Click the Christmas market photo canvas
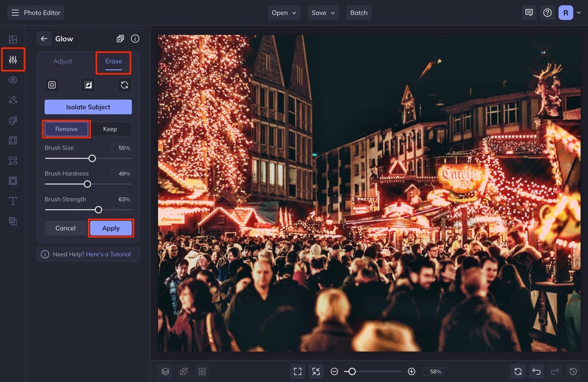Screen dimensions: 588x382 pyautogui.click(x=369, y=193)
